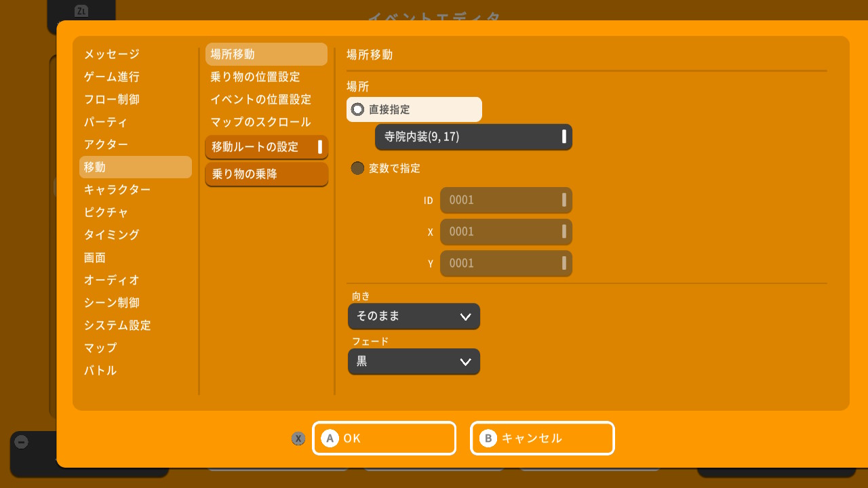Click the キャンセル button
Viewport: 868px width, 488px height.
click(542, 438)
